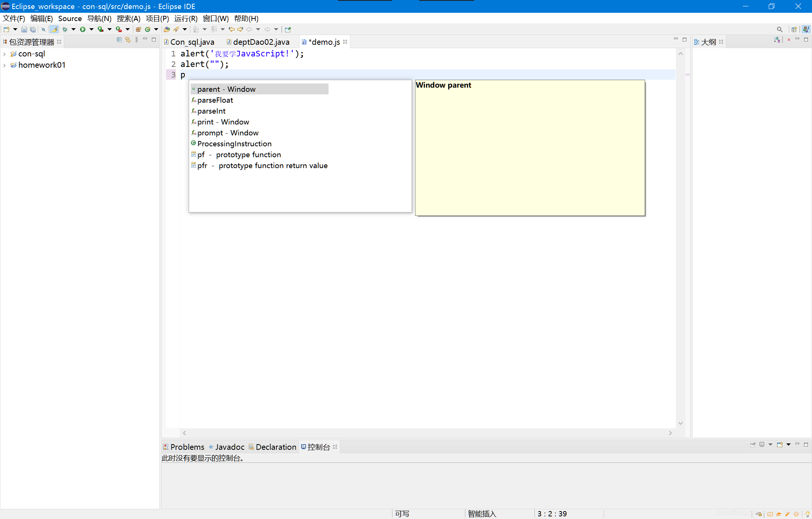Click the Coverage run icon
The width and height of the screenshot is (812, 519).
[101, 29]
